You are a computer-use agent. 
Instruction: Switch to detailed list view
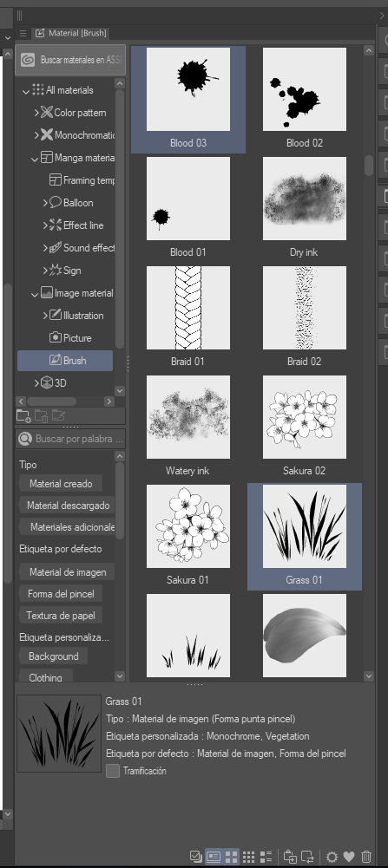[x=266, y=857]
